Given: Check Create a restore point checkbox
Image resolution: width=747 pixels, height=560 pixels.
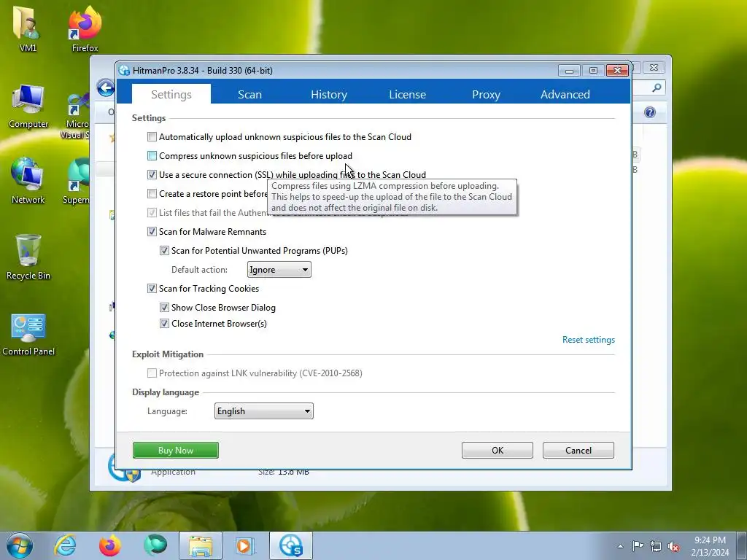Looking at the screenshot, I should 152,194.
